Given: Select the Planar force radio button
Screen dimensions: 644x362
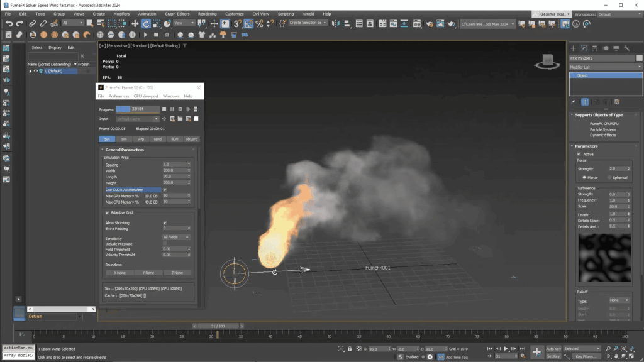Looking at the screenshot, I should pos(584,178).
